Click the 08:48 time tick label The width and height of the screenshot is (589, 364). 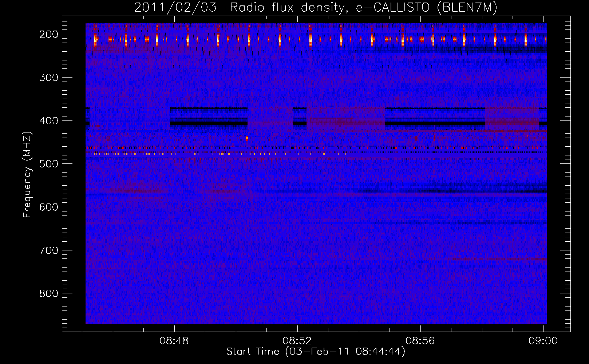(x=174, y=341)
